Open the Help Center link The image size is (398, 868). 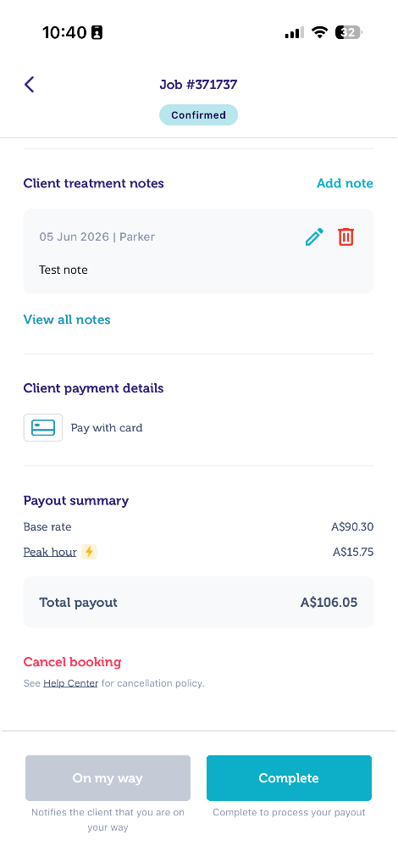pos(71,683)
